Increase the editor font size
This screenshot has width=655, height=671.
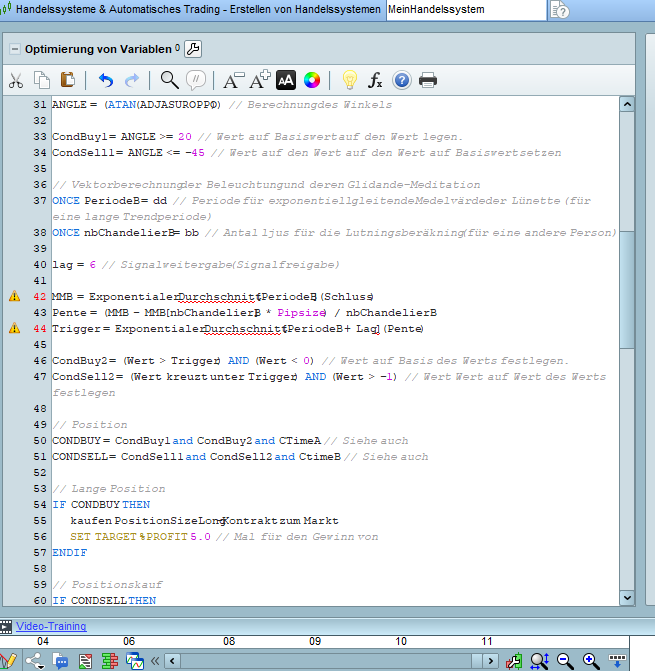tap(260, 80)
